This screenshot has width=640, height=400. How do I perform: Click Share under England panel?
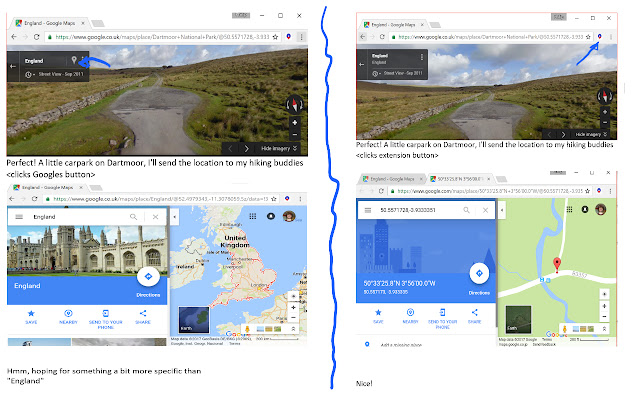pyautogui.click(x=143, y=316)
